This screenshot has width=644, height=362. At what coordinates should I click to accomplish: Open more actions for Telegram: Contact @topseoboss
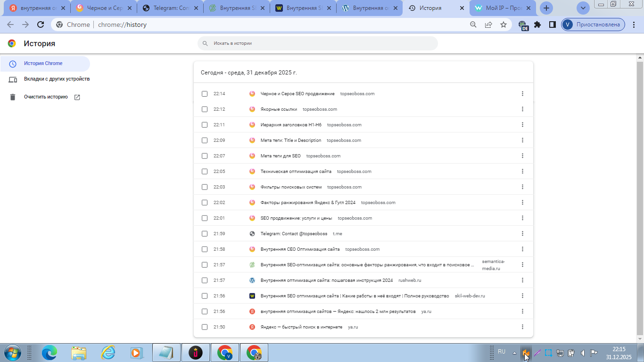click(x=522, y=234)
